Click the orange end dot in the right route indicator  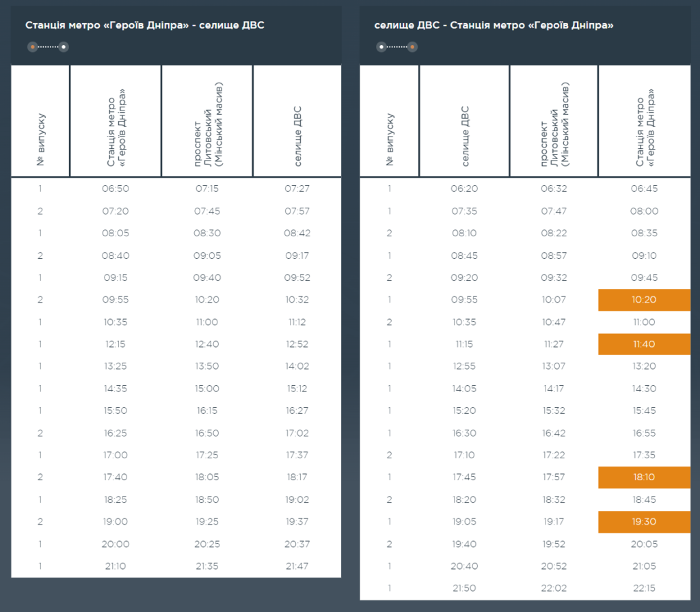pos(412,47)
